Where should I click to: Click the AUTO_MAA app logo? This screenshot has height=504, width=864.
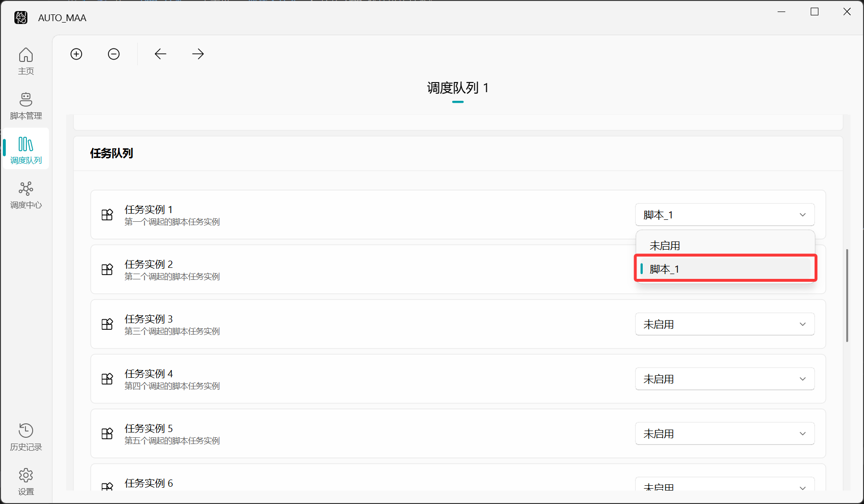21,18
